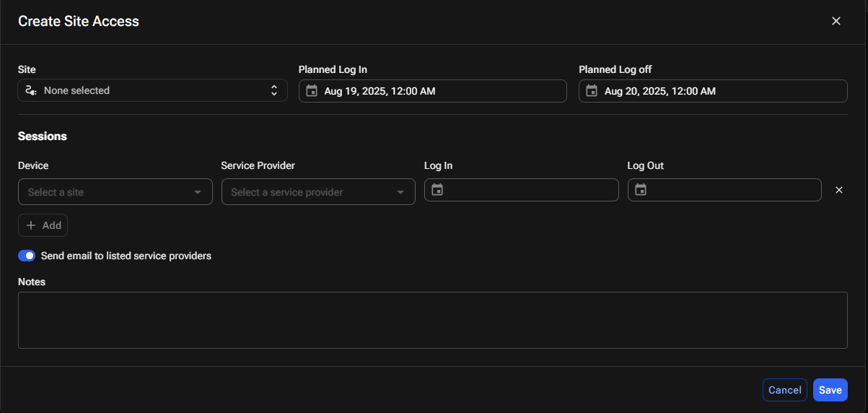Toggle Send email to listed service providers
The image size is (868, 413).
pos(27,256)
